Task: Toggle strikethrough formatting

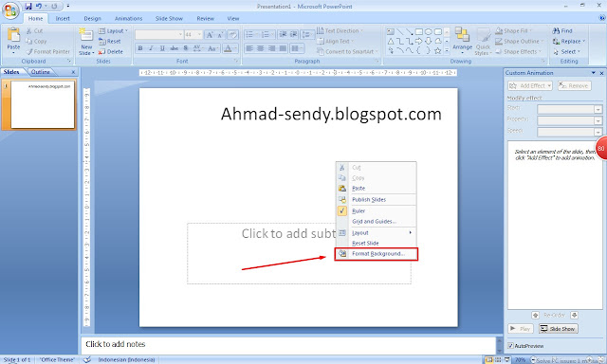Action: point(175,48)
